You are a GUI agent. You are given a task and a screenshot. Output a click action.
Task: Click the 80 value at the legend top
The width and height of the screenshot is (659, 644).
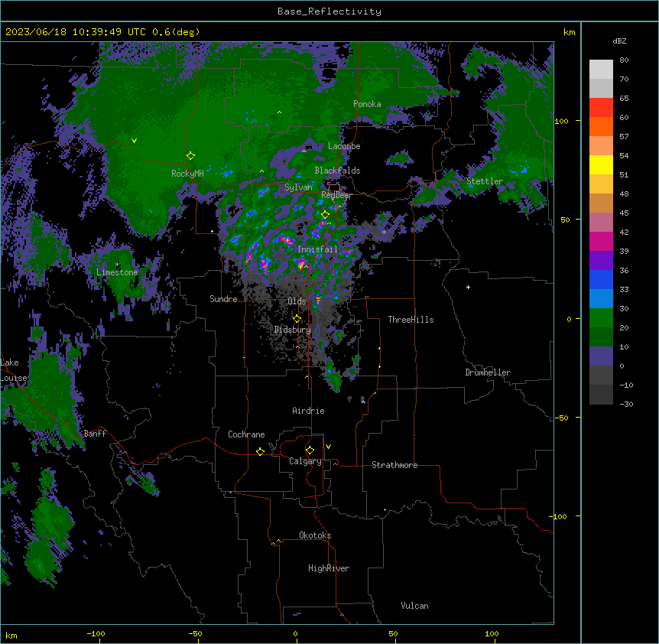pyautogui.click(x=624, y=60)
